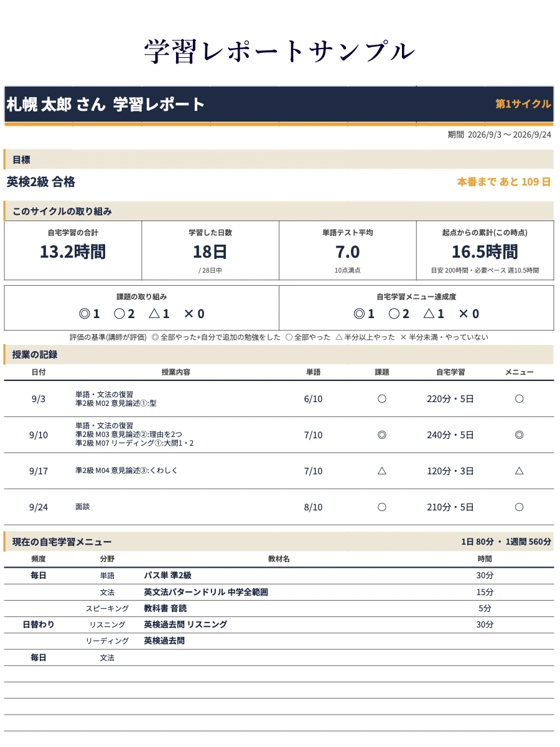Click the / 28日中 note
The width and height of the screenshot is (560, 747).
point(210,271)
